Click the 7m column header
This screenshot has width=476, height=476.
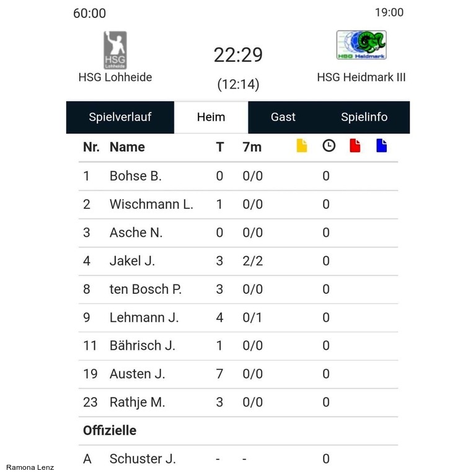point(252,147)
